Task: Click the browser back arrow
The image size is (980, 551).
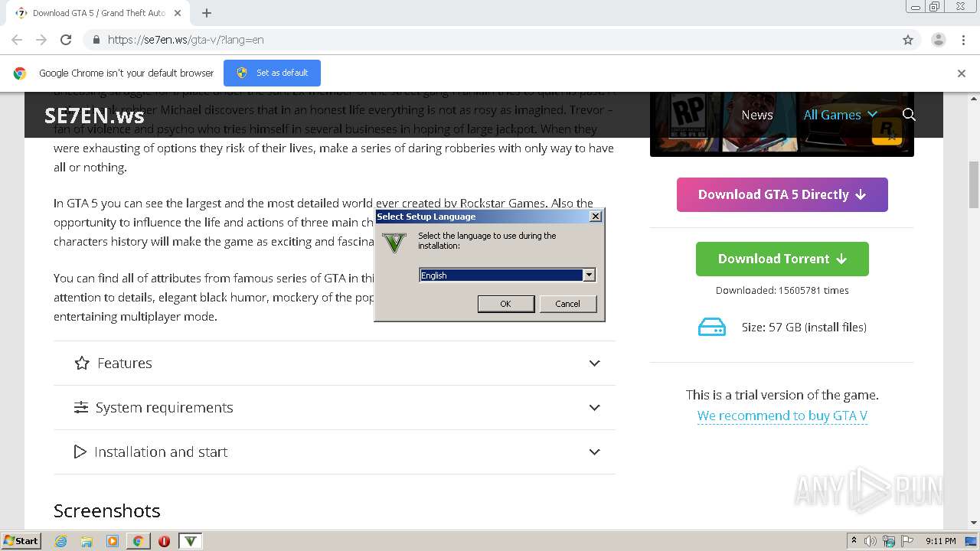Action: point(17,40)
